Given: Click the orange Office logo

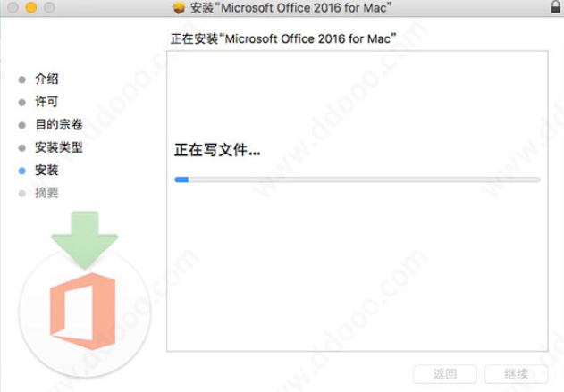Looking at the screenshot, I should pos(83,311).
